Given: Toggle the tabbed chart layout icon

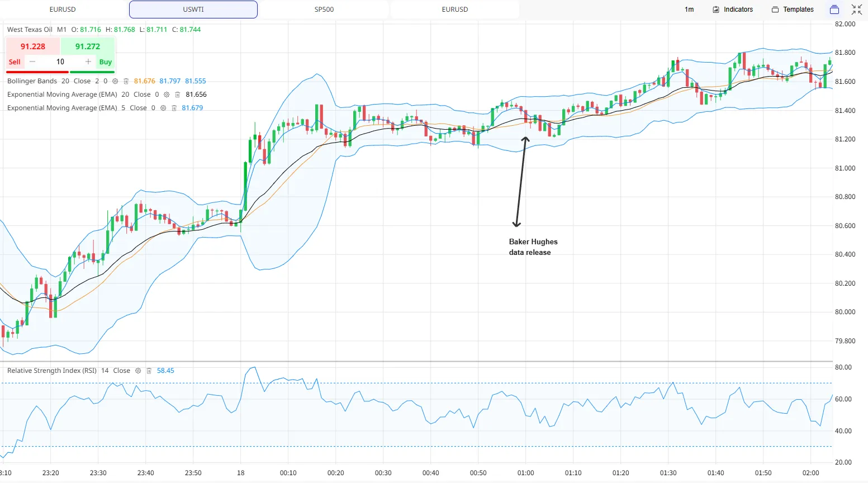Looking at the screenshot, I should (834, 10).
